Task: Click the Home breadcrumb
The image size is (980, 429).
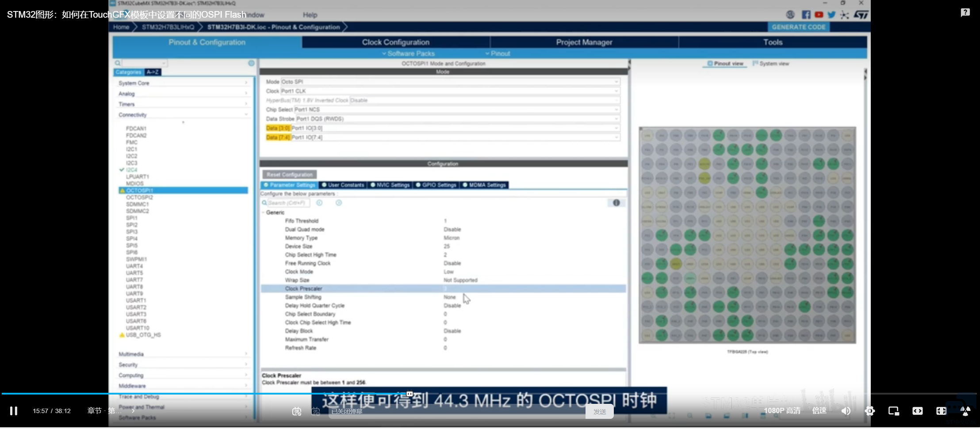Action: pyautogui.click(x=121, y=27)
